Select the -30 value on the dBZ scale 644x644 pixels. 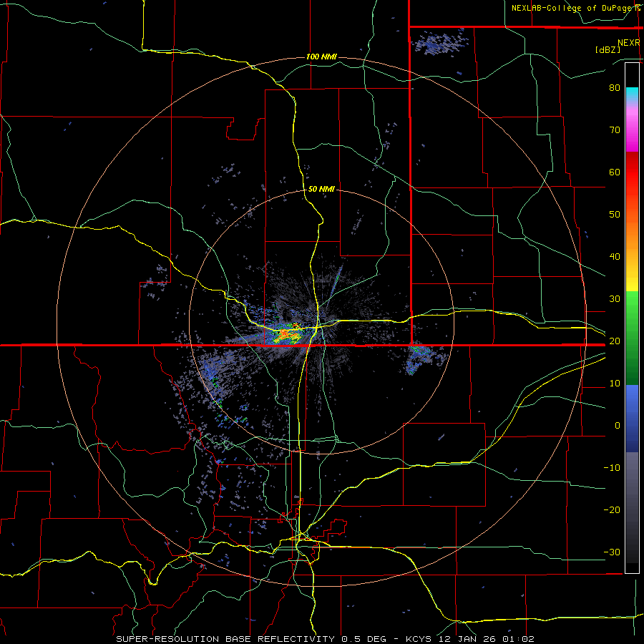coord(612,552)
